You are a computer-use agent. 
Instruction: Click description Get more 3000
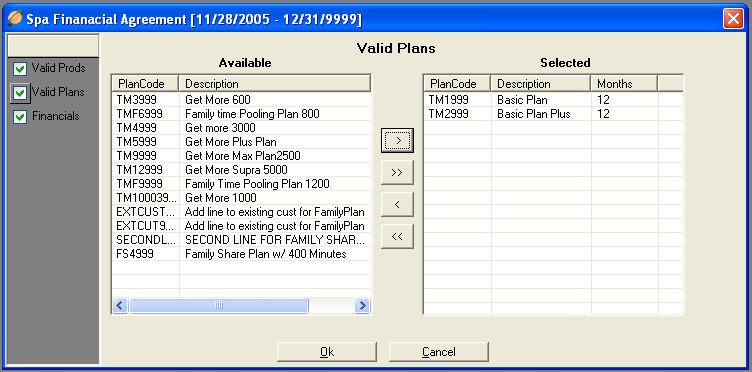[x=220, y=128]
